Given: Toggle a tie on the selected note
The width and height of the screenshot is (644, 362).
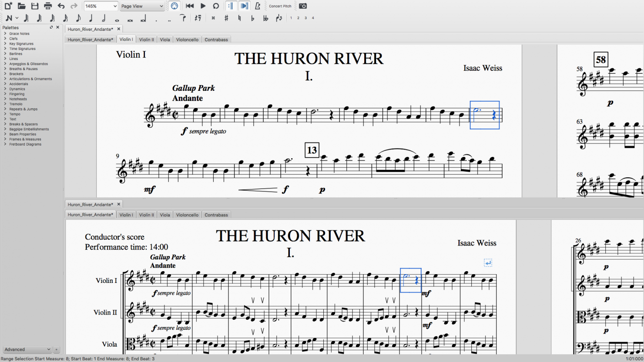Looking at the screenshot, I should [x=183, y=18].
